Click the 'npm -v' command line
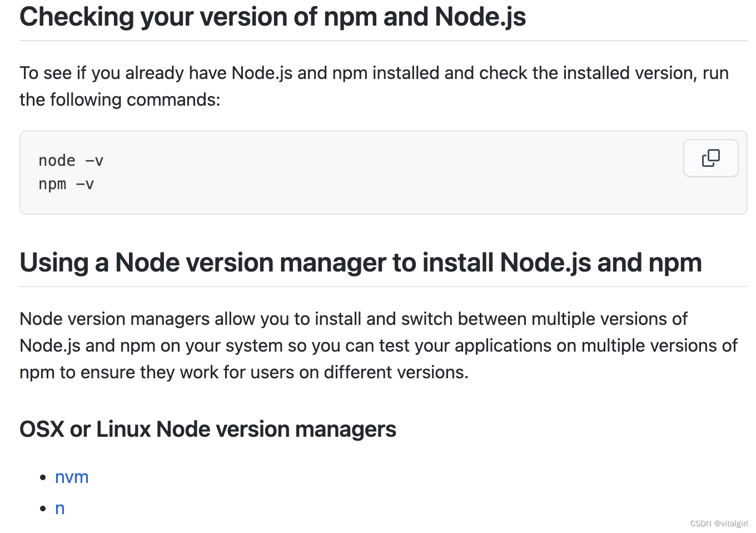 [x=66, y=184]
